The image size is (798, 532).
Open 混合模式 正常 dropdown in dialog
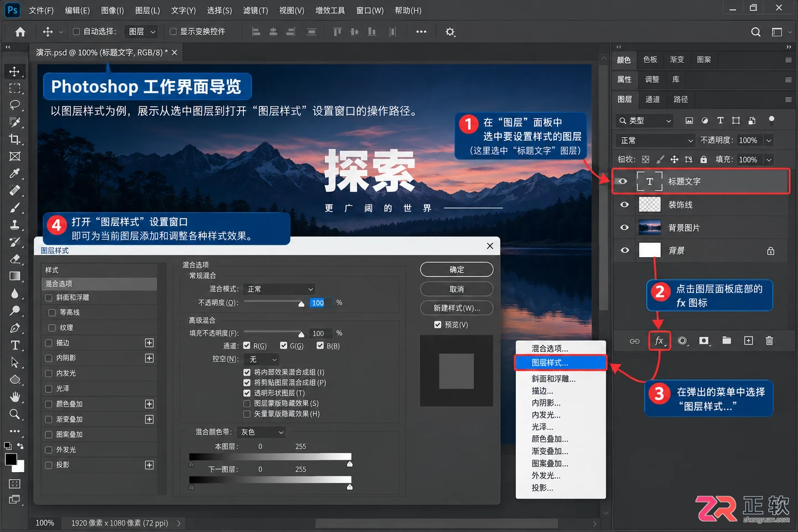pyautogui.click(x=280, y=289)
